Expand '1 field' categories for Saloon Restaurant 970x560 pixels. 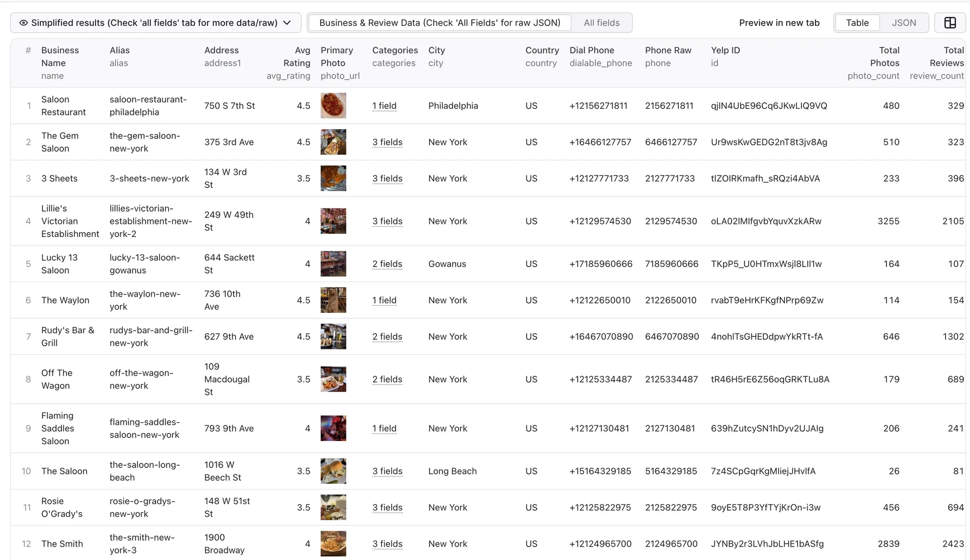[384, 106]
